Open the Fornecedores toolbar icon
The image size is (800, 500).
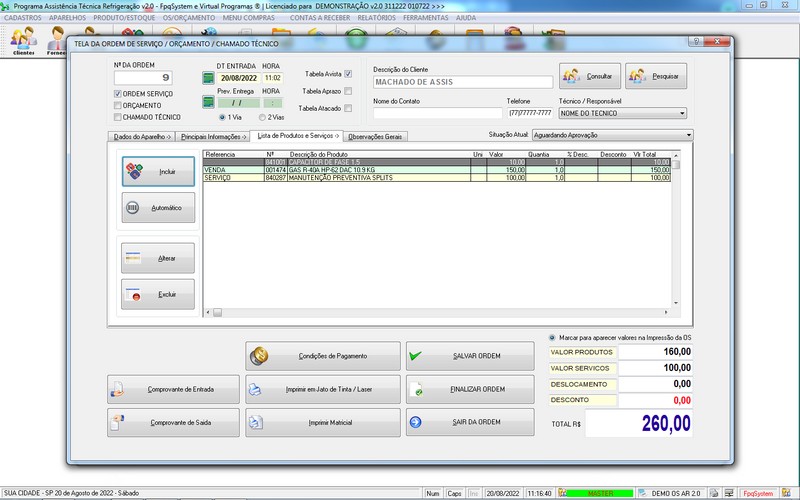click(x=56, y=41)
